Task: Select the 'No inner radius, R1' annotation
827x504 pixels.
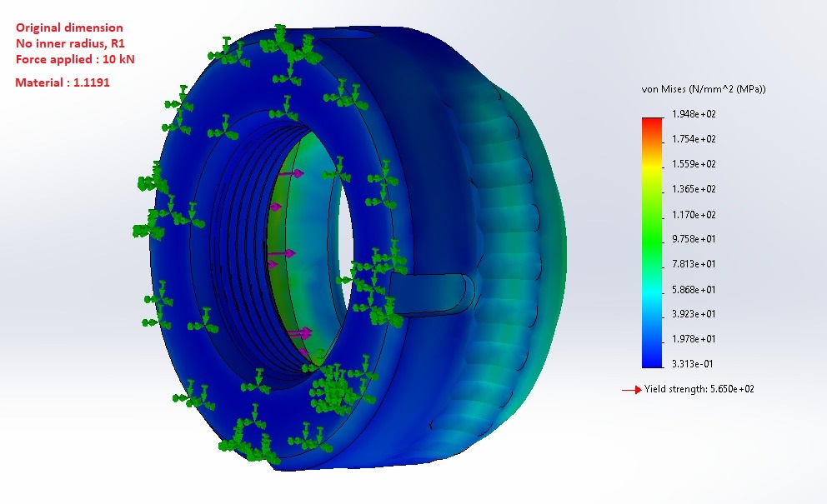Action: click(x=70, y=44)
